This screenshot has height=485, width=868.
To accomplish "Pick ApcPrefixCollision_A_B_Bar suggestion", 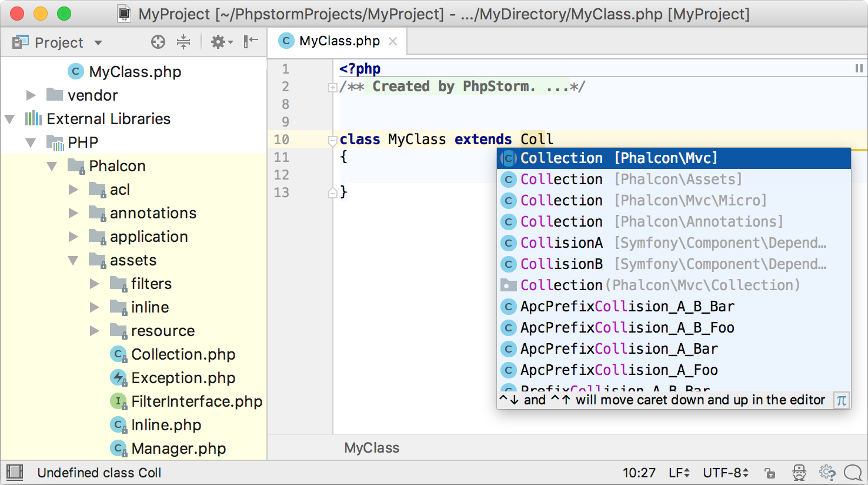I will (x=674, y=307).
